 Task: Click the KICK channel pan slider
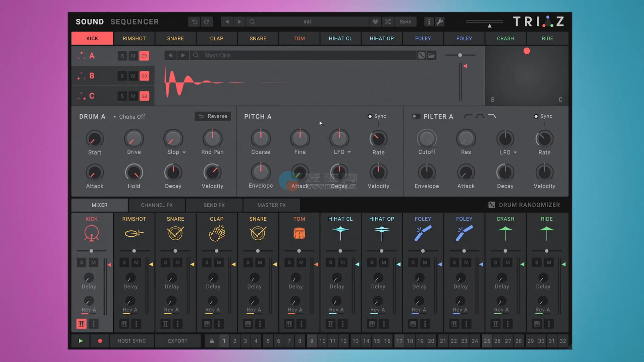click(x=91, y=251)
